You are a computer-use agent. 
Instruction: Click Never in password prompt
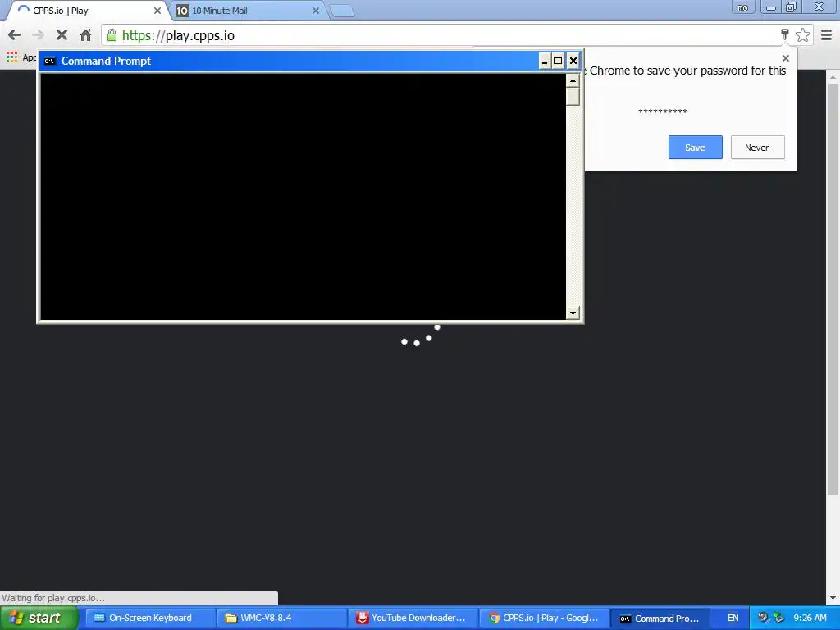[757, 148]
